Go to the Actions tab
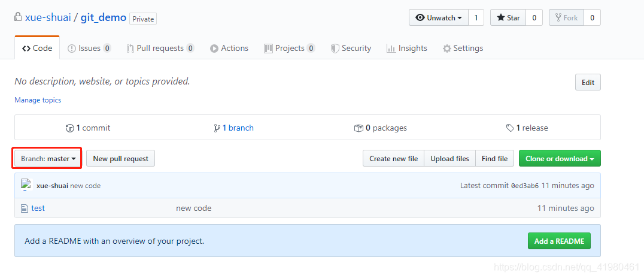The width and height of the screenshot is (644, 278). tap(229, 48)
